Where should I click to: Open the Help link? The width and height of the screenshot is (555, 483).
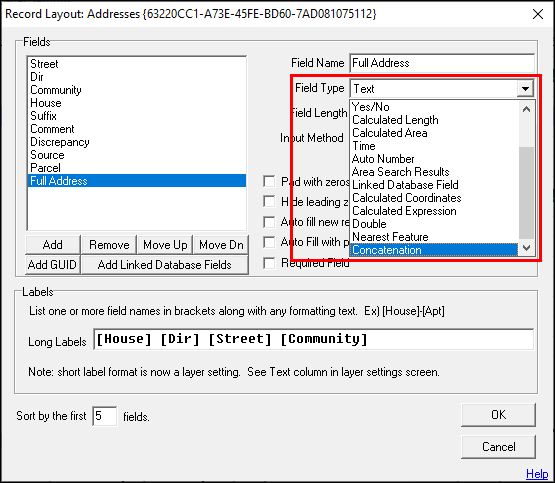point(537,473)
